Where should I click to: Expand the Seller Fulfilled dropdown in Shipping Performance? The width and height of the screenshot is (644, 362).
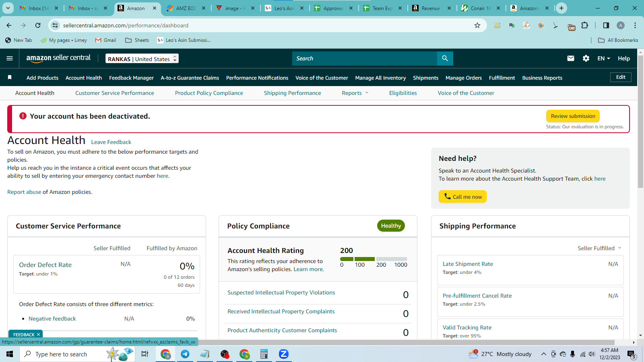click(x=600, y=248)
